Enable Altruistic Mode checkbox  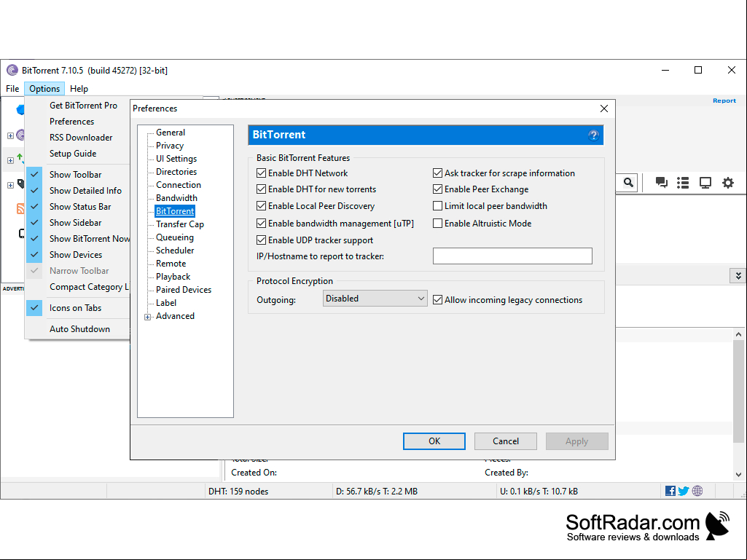tap(437, 224)
